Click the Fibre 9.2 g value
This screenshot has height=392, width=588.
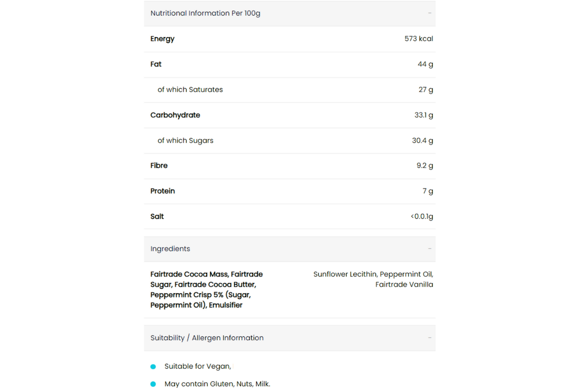point(425,165)
